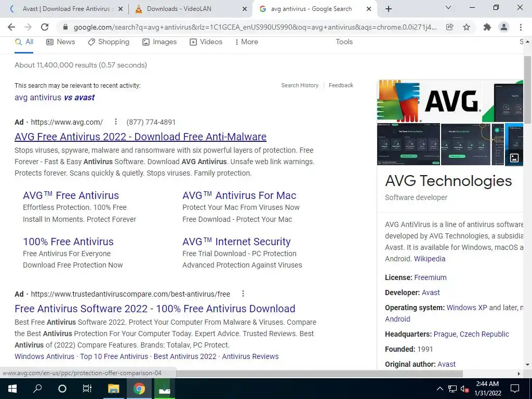
Task: Click the vertical page scrollbar
Action: [527, 90]
